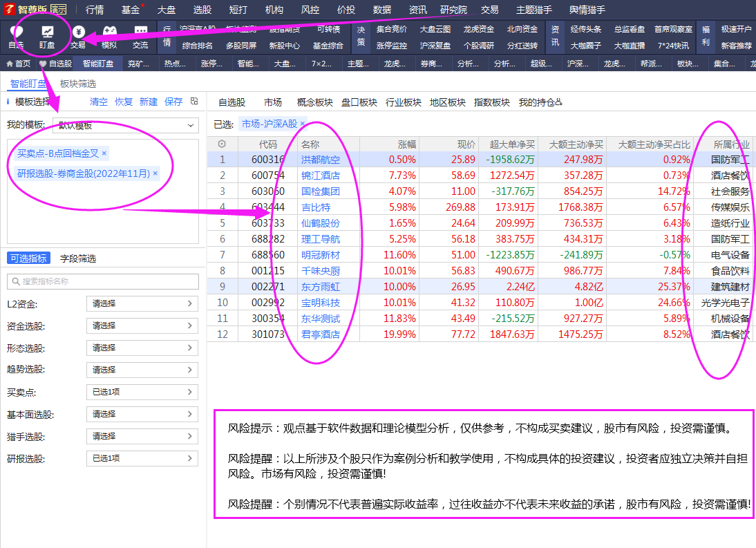Expand the 基本面选股 selector
The height and width of the screenshot is (548, 756).
click(x=142, y=415)
